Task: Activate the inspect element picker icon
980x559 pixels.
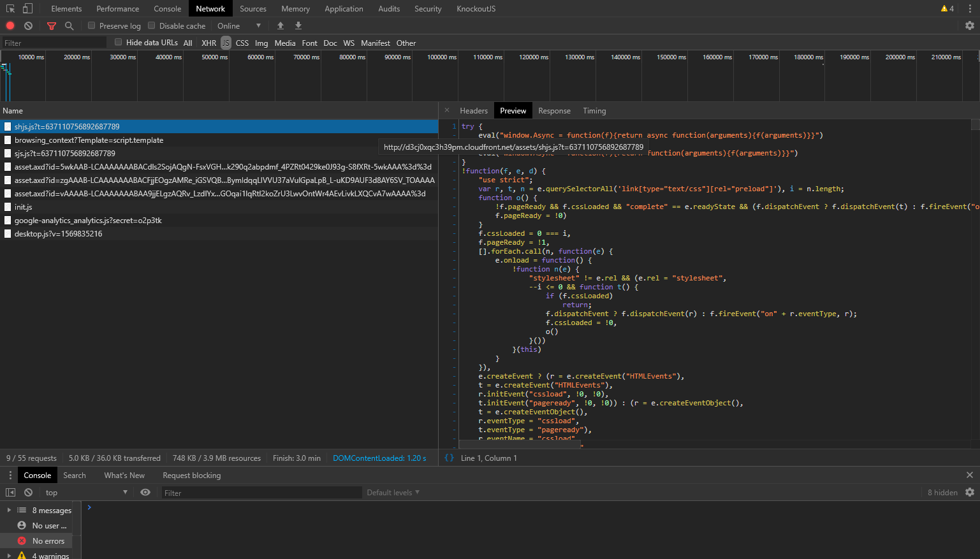Action: click(10, 8)
